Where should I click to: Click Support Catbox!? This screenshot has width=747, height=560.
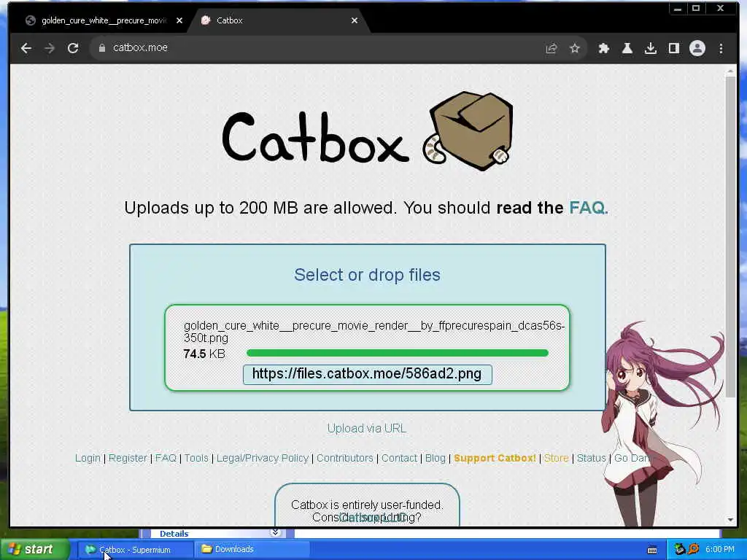coord(495,458)
